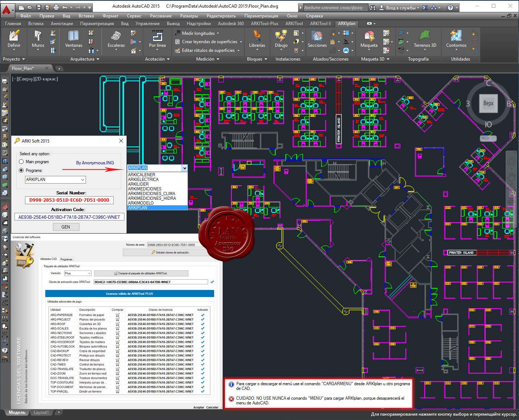Viewport: 519px width, 420px height.
Task: Click Solicitar claves de activación button
Action: [x=170, y=252]
